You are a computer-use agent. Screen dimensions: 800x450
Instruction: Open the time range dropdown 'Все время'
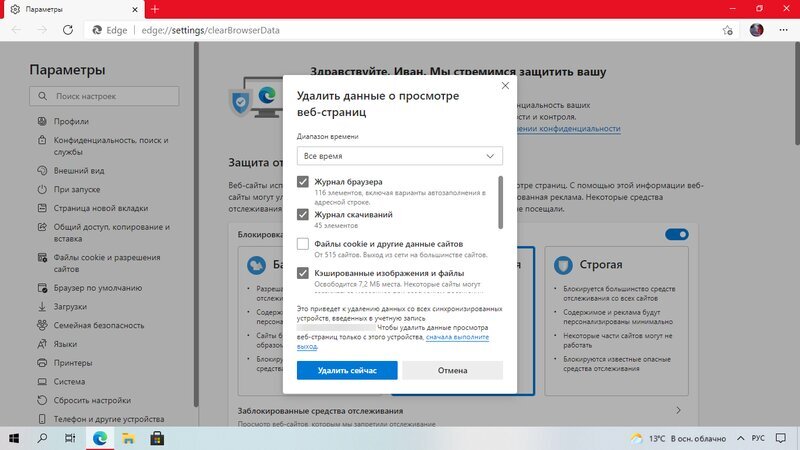(399, 156)
